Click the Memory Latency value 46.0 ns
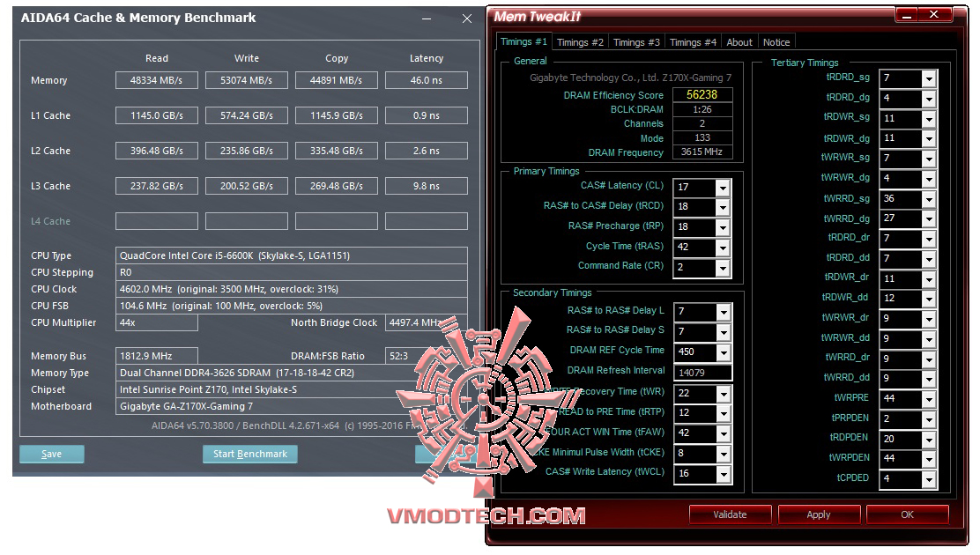 (427, 80)
